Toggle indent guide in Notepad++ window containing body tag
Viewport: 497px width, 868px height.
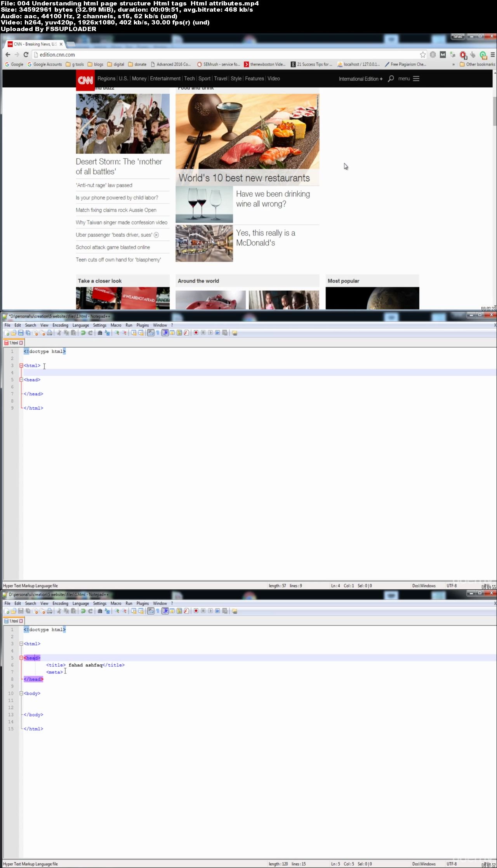pos(165,611)
